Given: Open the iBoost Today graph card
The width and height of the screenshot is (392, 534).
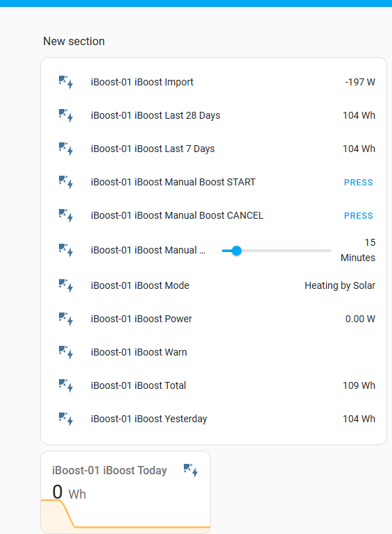Looking at the screenshot, I should point(126,492).
